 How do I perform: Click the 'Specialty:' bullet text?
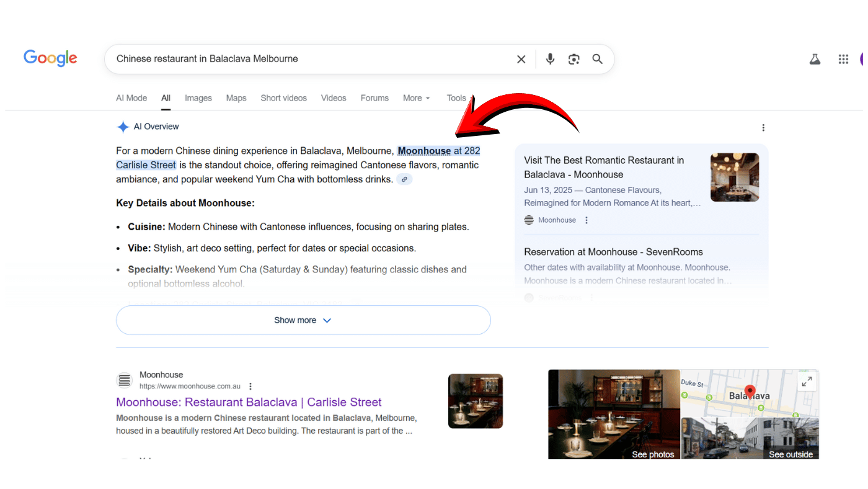(x=297, y=277)
